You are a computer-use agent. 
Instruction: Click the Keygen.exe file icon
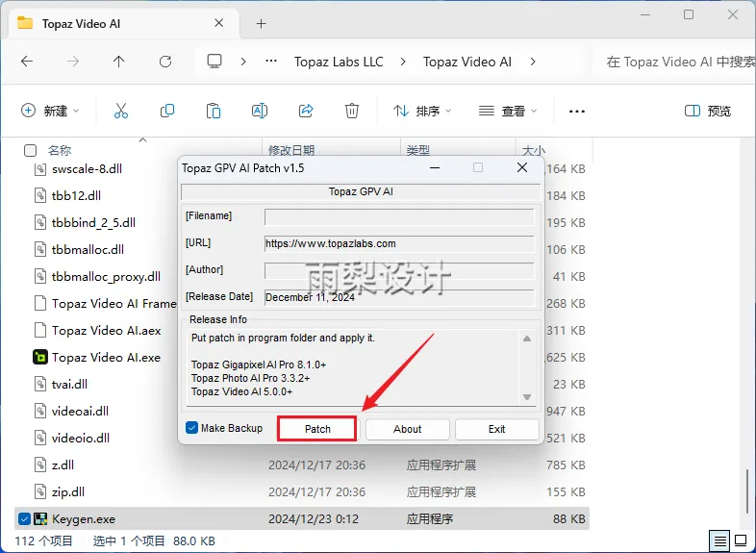pos(40,518)
